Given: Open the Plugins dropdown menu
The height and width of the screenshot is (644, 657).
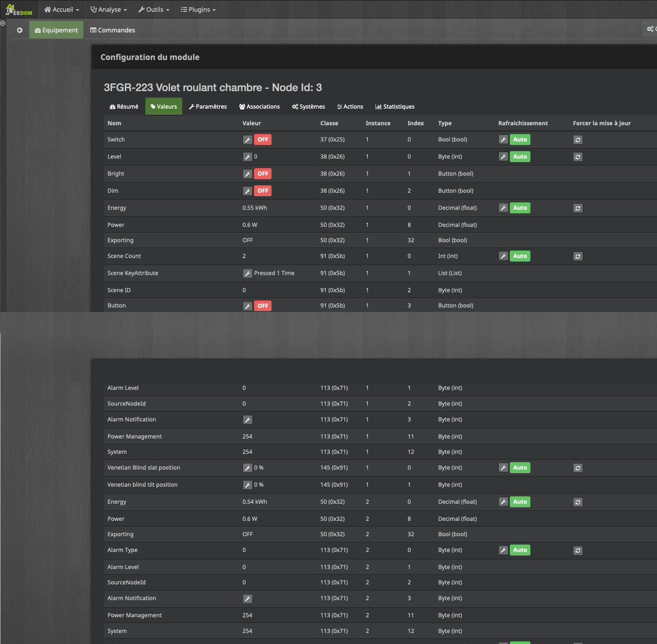Looking at the screenshot, I should [198, 9].
